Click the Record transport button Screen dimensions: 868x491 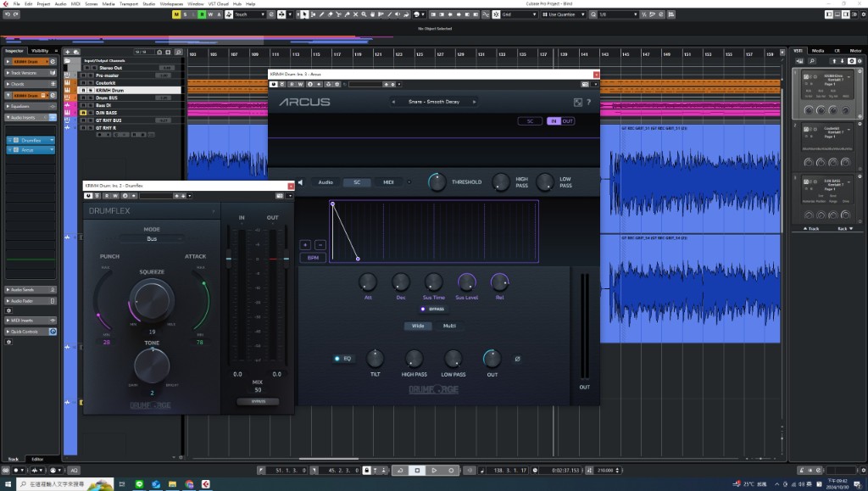pos(451,471)
